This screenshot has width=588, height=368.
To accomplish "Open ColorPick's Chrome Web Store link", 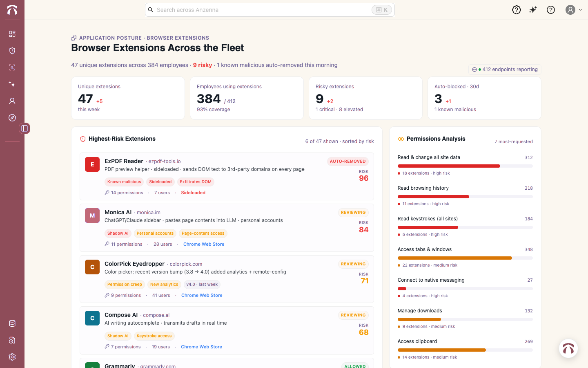I will [x=202, y=295].
